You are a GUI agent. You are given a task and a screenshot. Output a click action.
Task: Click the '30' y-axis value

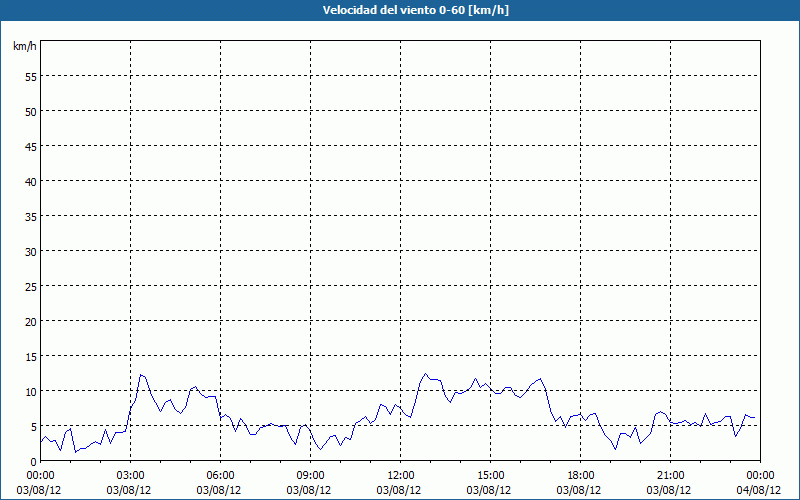point(31,252)
